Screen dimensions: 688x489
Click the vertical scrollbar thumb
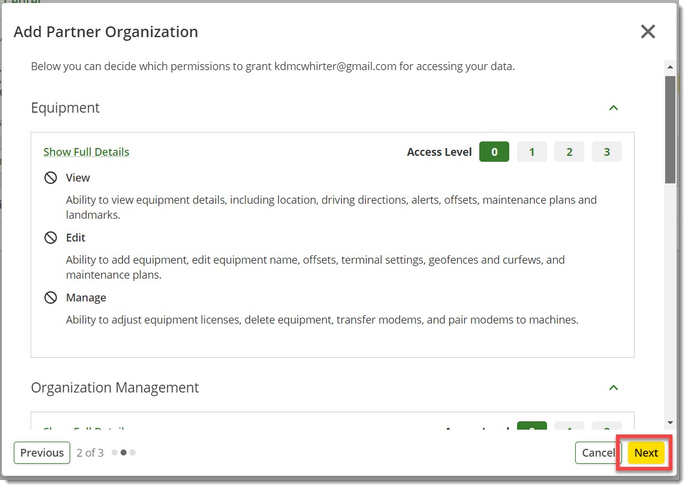(x=670, y=130)
